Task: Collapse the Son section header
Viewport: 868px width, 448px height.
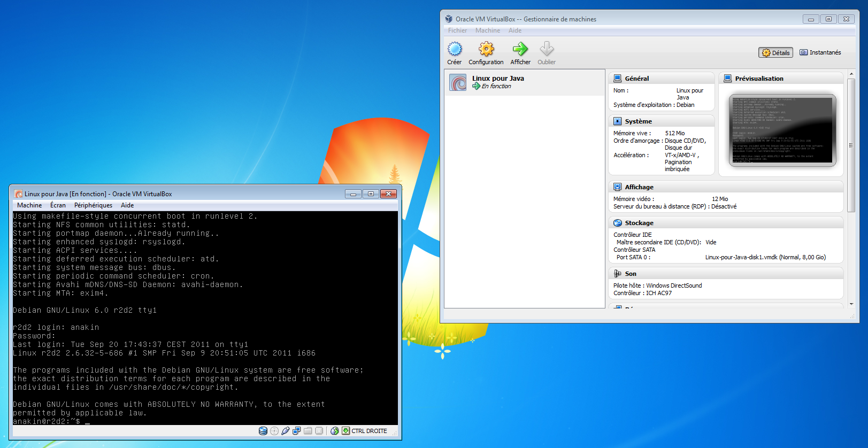Action: 726,274
